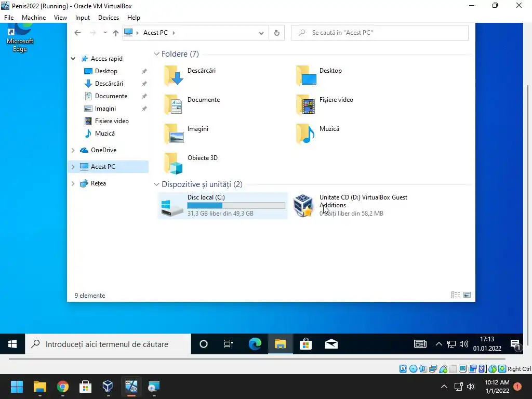Click the Explorer forward arrow
This screenshot has width=532, height=399.
92,33
